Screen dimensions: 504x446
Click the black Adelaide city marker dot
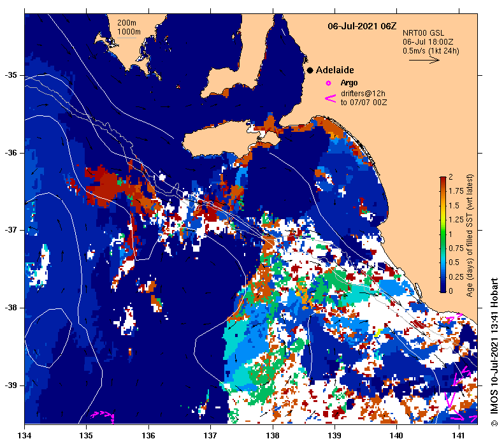tap(310, 70)
